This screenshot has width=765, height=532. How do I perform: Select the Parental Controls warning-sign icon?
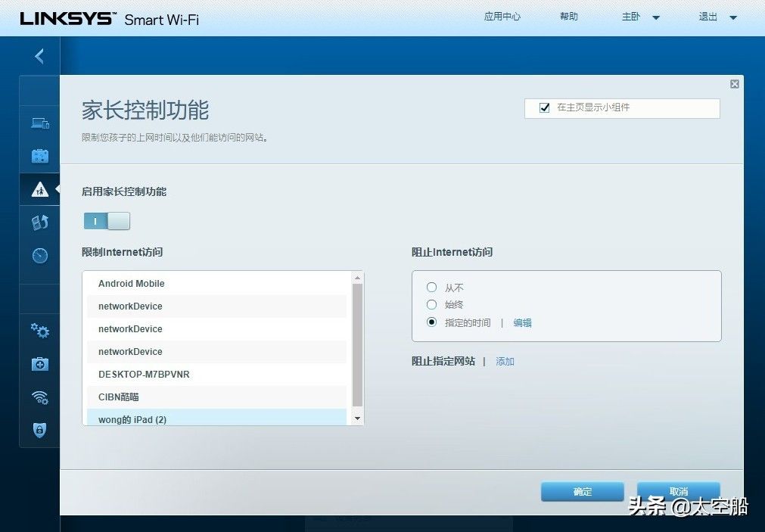pyautogui.click(x=40, y=189)
